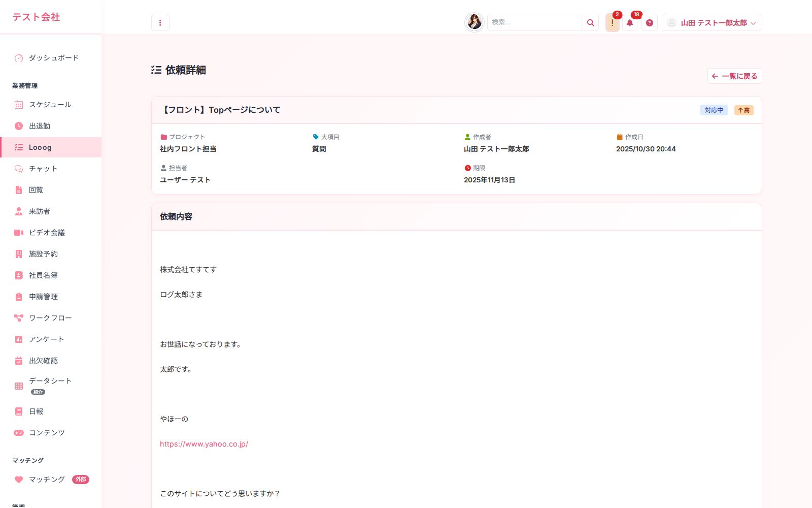Open 出退勤 clock icon in sidebar

(19, 126)
